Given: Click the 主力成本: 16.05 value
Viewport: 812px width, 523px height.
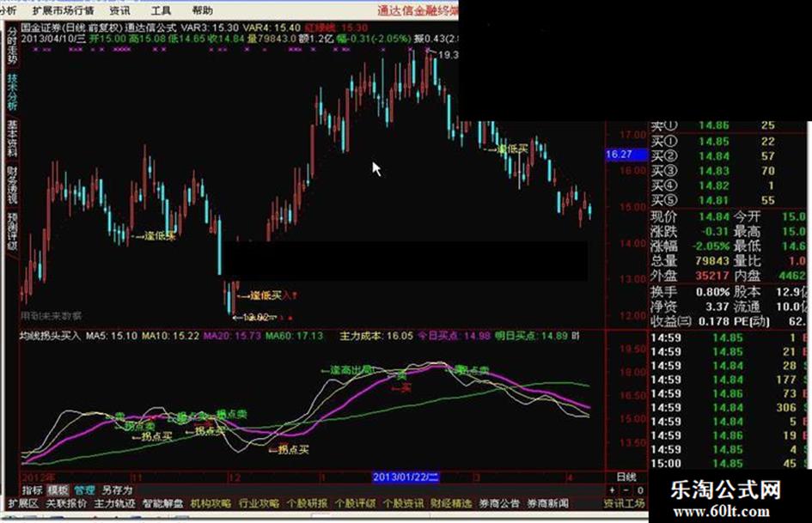Looking at the screenshot, I should [376, 336].
